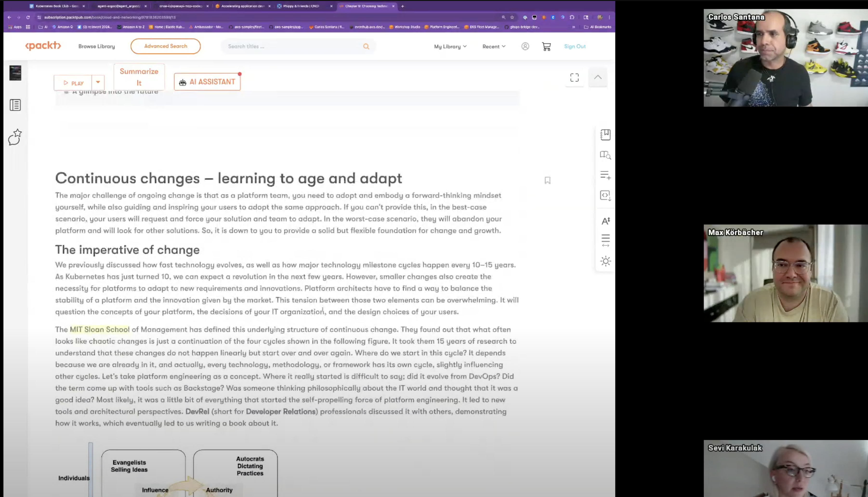The image size is (868, 497).
Task: Adjust font size with the A icon
Action: coord(605,221)
